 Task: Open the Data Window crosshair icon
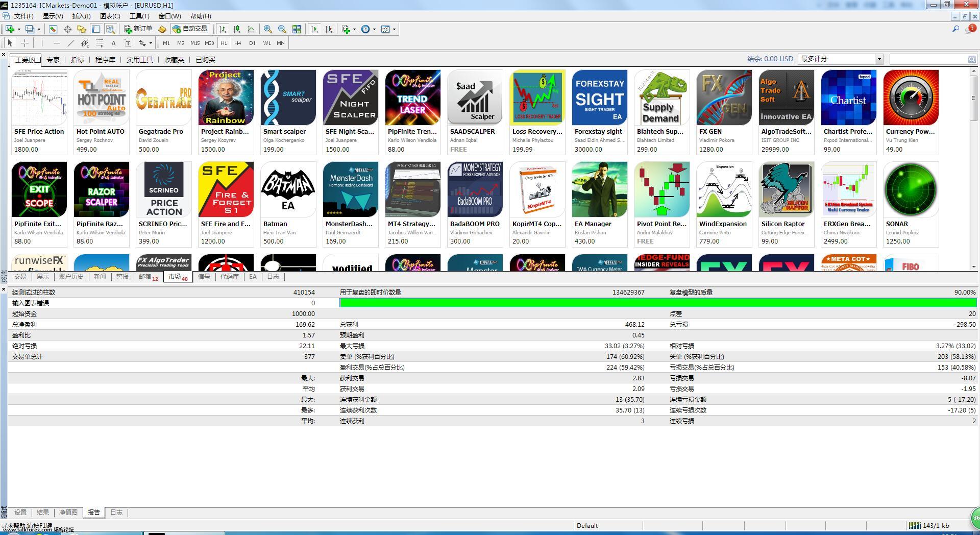67,29
